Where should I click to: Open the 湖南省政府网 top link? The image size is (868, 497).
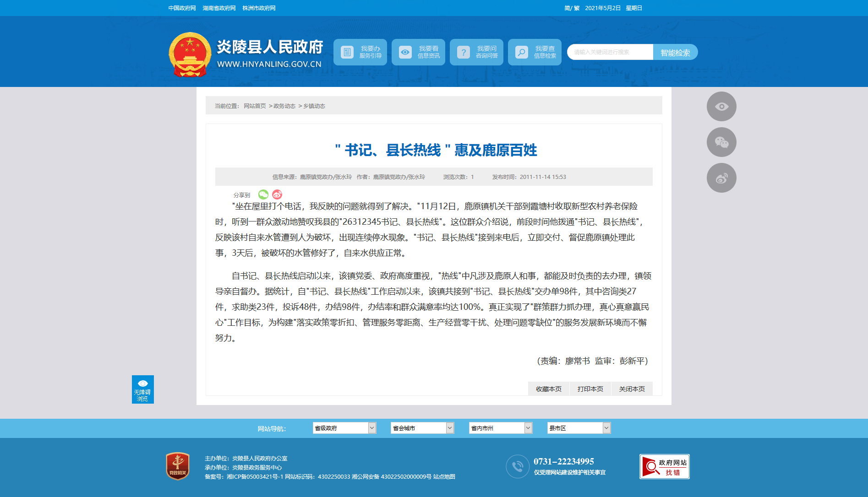(219, 8)
